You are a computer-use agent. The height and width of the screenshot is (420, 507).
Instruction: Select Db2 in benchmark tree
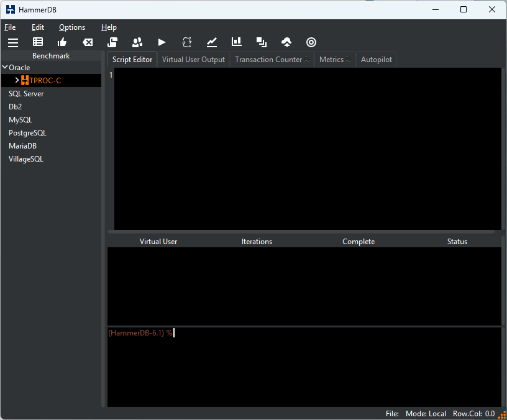click(x=15, y=107)
